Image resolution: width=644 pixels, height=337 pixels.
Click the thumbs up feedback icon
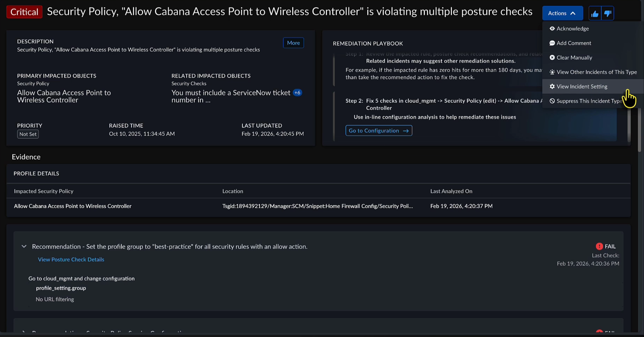[x=595, y=13]
